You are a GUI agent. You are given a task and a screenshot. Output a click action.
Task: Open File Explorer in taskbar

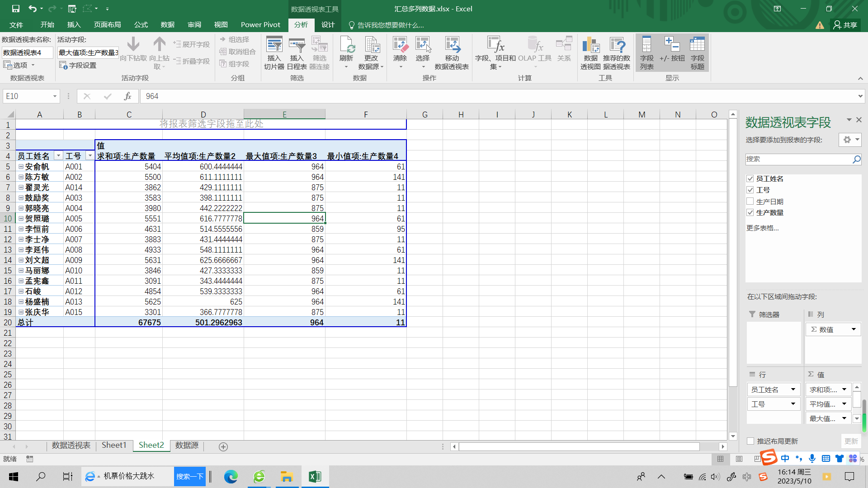coord(287,476)
